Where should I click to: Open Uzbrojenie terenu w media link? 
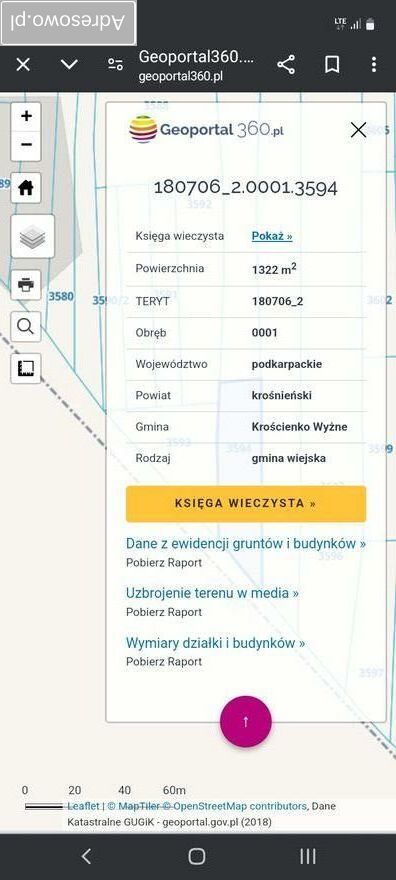tap(213, 593)
